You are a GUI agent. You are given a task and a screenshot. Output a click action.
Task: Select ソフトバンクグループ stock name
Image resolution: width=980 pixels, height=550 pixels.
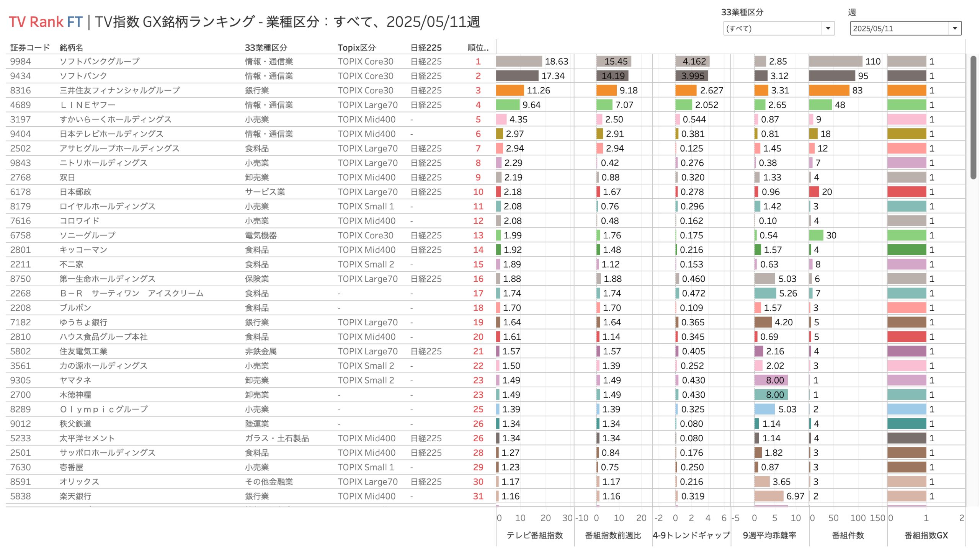tap(100, 61)
